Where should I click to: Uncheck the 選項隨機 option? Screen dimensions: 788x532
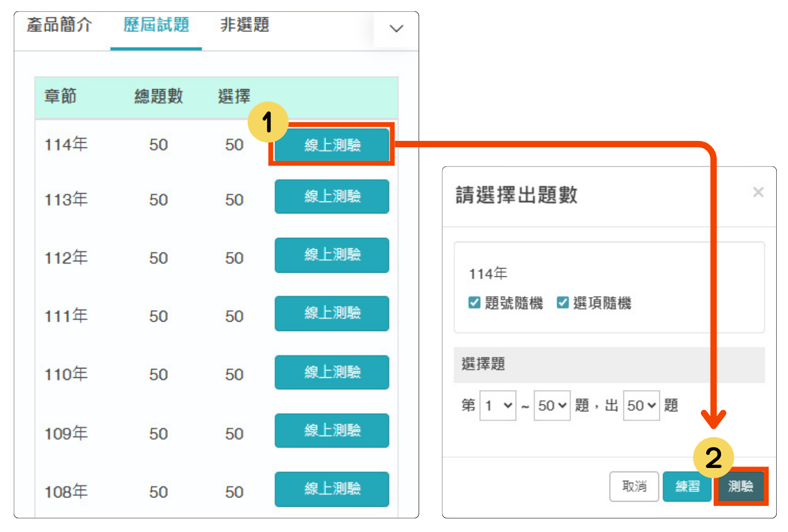[x=562, y=302]
